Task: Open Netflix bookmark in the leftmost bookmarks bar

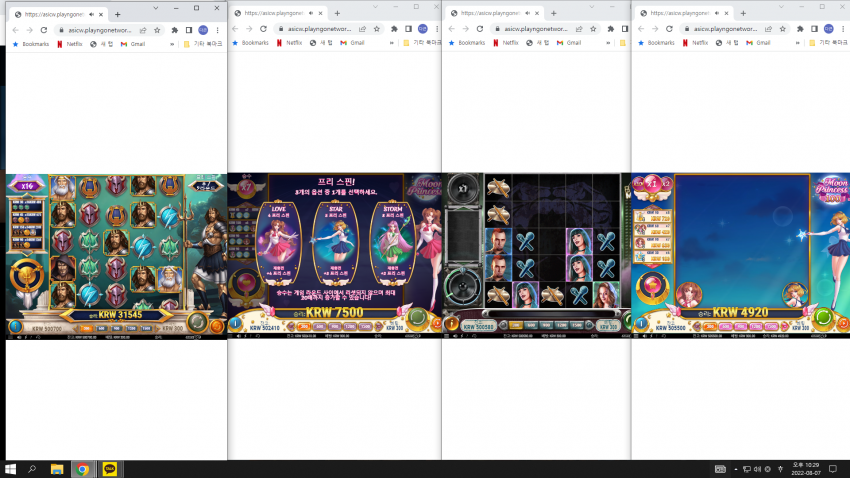Action: (70, 44)
